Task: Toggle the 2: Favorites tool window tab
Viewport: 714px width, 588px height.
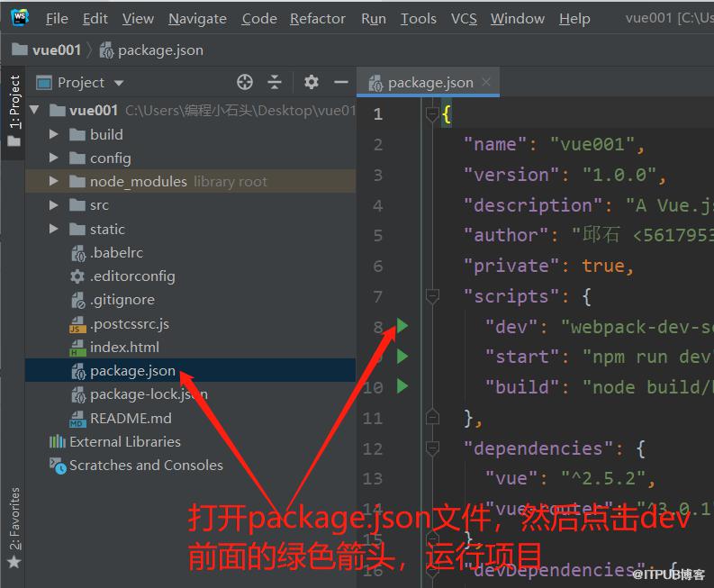Action: tap(14, 528)
